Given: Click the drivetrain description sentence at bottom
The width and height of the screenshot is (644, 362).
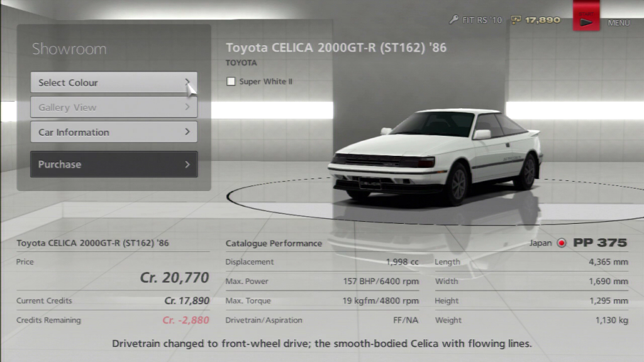Looking at the screenshot, I should [321, 344].
